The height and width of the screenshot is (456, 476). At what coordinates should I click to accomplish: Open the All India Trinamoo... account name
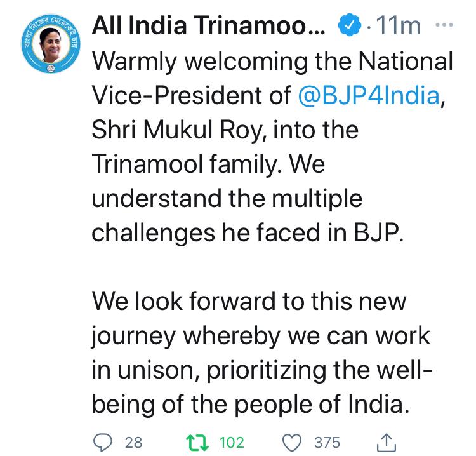209,25
